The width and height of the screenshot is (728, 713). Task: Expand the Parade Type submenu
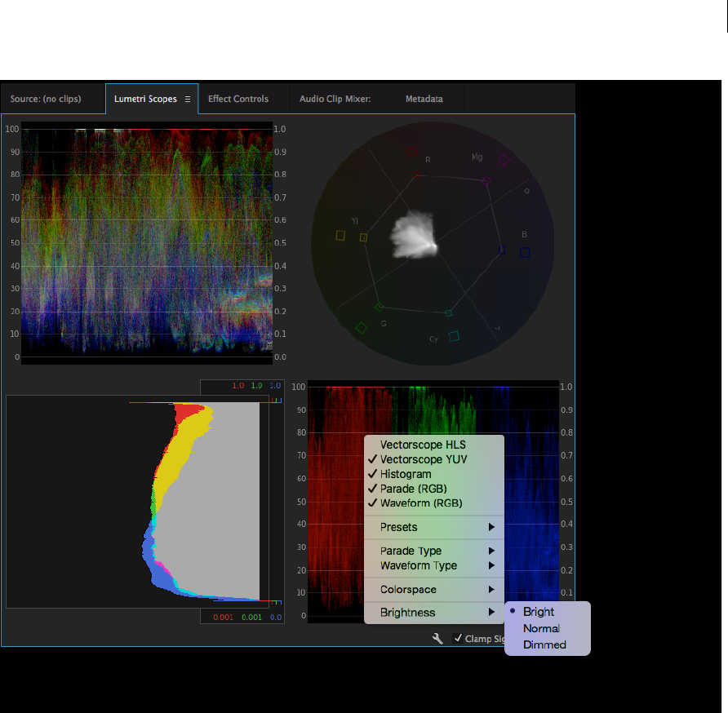pos(434,551)
